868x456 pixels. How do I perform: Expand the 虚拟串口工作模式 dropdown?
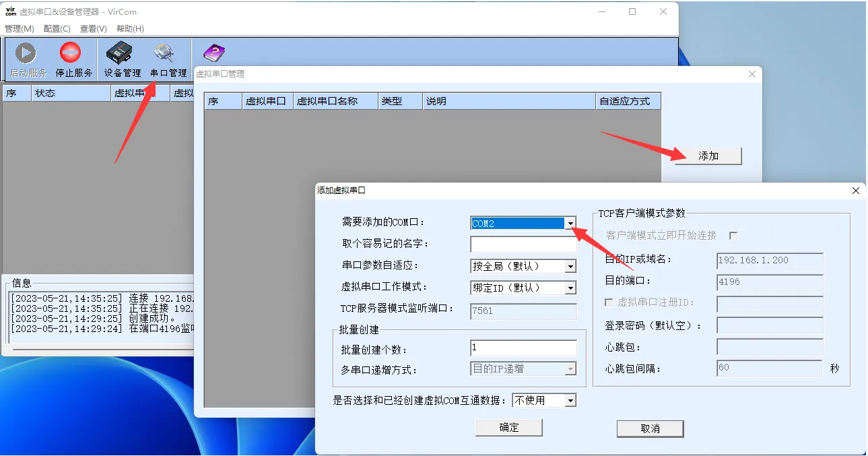coord(571,288)
